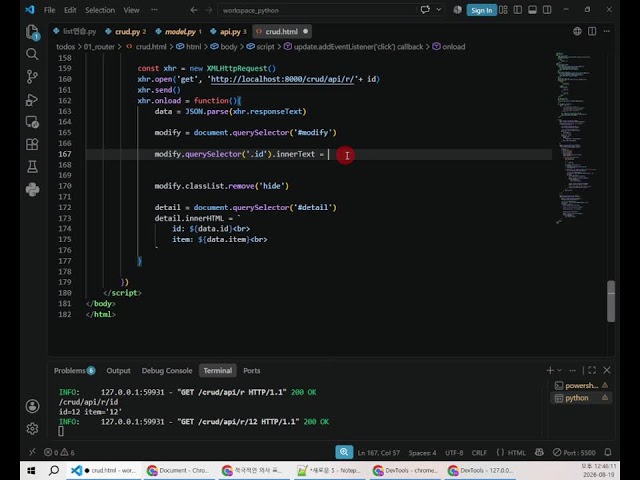Switch to the model.py editor tab

pos(178,31)
